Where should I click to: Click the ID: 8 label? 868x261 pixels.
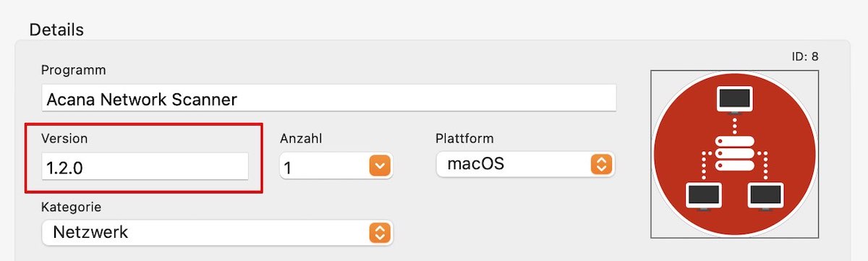[x=805, y=56]
